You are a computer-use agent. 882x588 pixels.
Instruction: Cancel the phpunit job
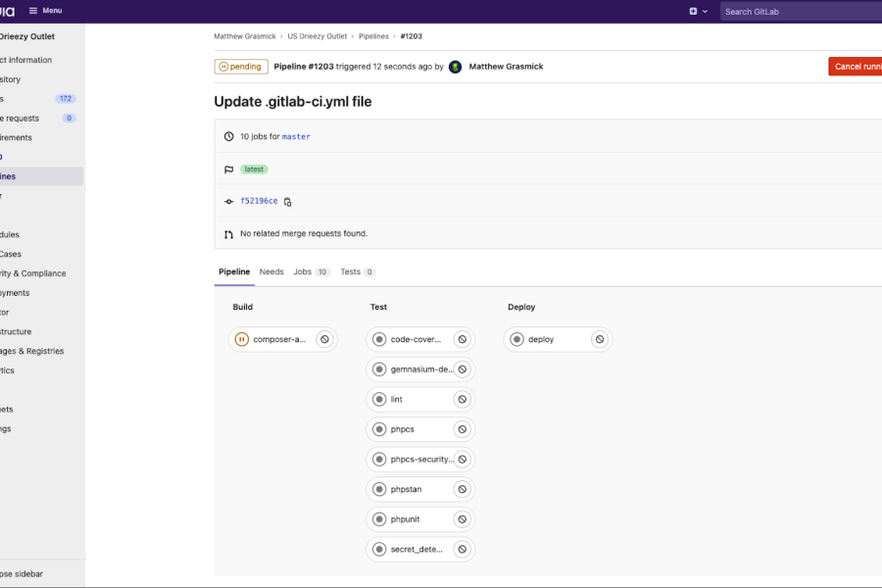click(x=463, y=518)
